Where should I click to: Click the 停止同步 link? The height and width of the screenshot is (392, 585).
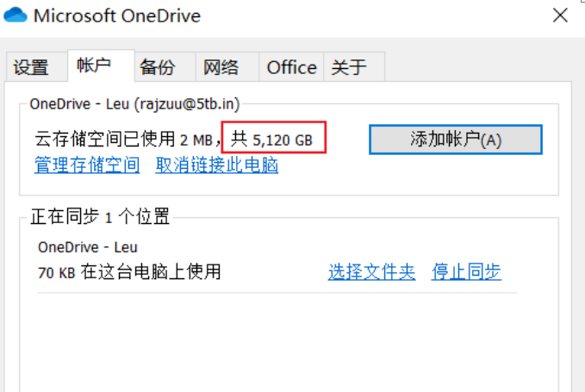(466, 271)
